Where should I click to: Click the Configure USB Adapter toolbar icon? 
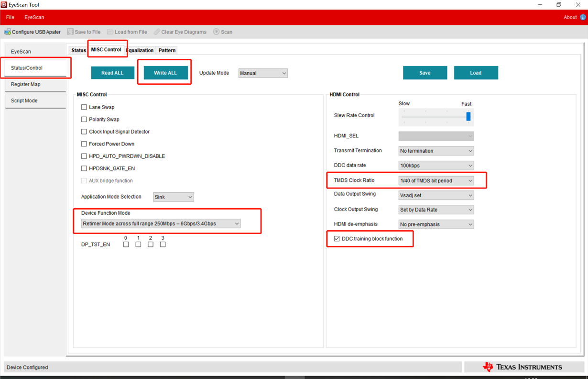coord(7,32)
